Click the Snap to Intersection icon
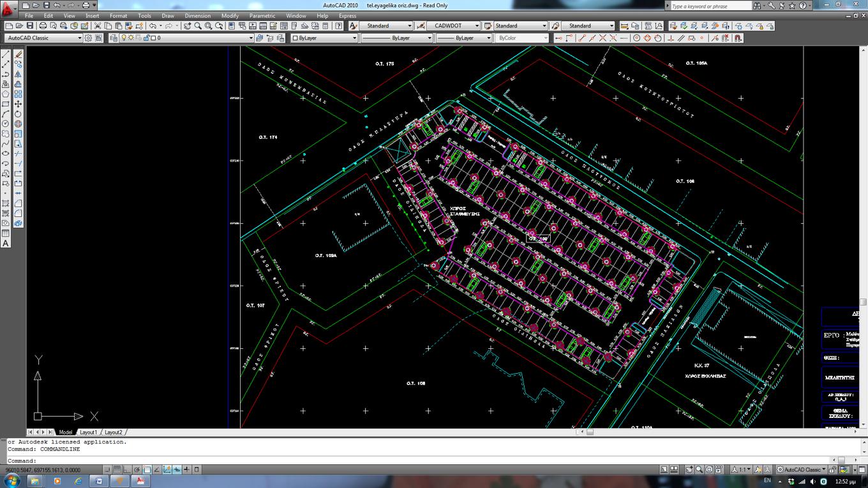This screenshot has width=868, height=488. click(602, 38)
